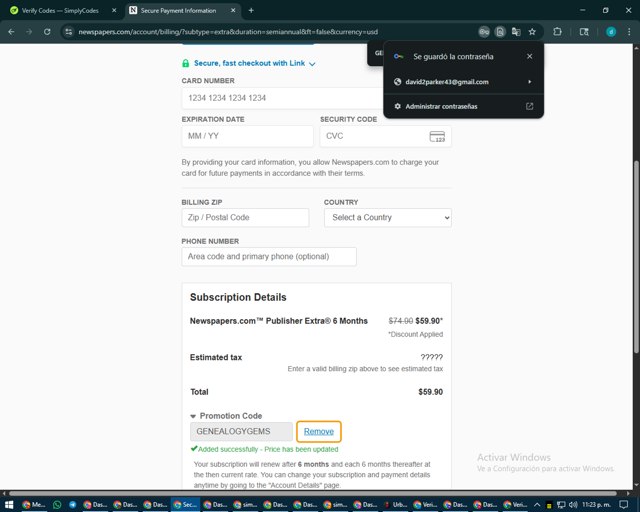Click the gear icon for Administrar contraseñas
This screenshot has width=640, height=512.
pyautogui.click(x=398, y=107)
